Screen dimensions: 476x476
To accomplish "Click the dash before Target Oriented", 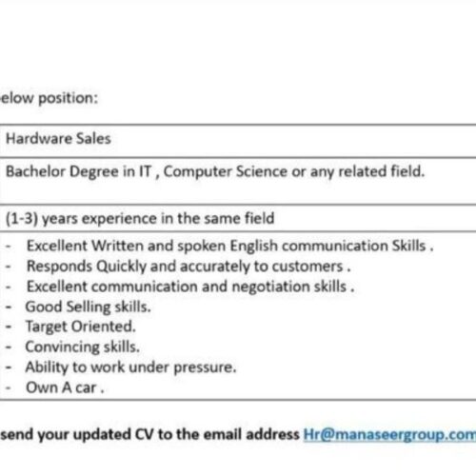I will click(x=9, y=327).
